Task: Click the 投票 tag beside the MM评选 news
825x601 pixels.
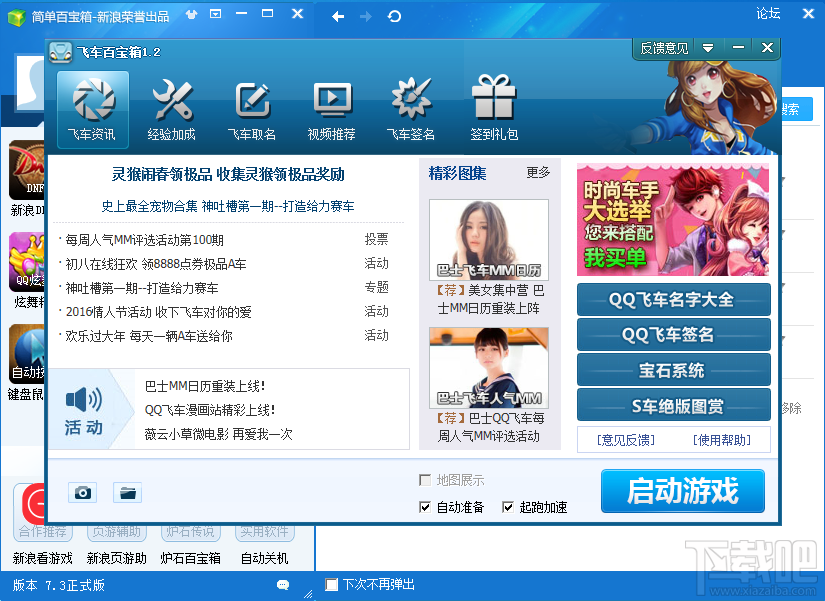Action: click(x=377, y=239)
